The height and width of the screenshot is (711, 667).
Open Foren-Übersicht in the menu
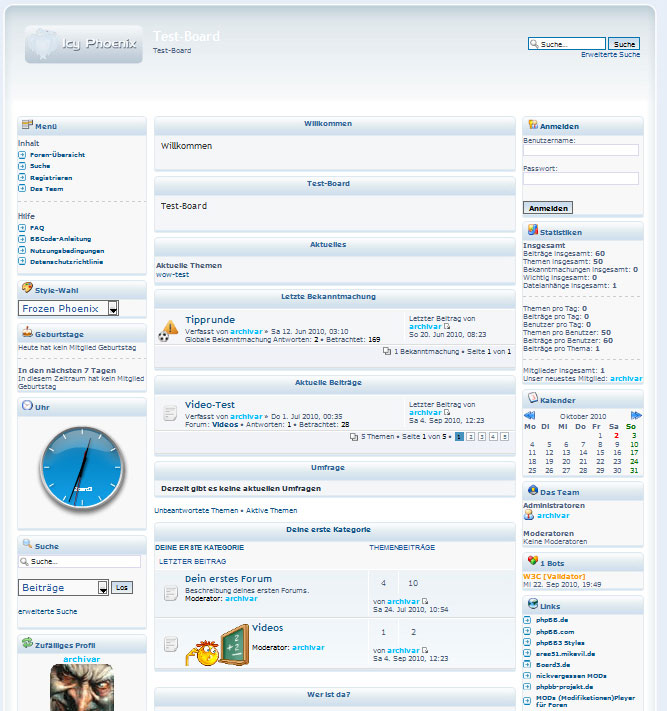point(57,155)
